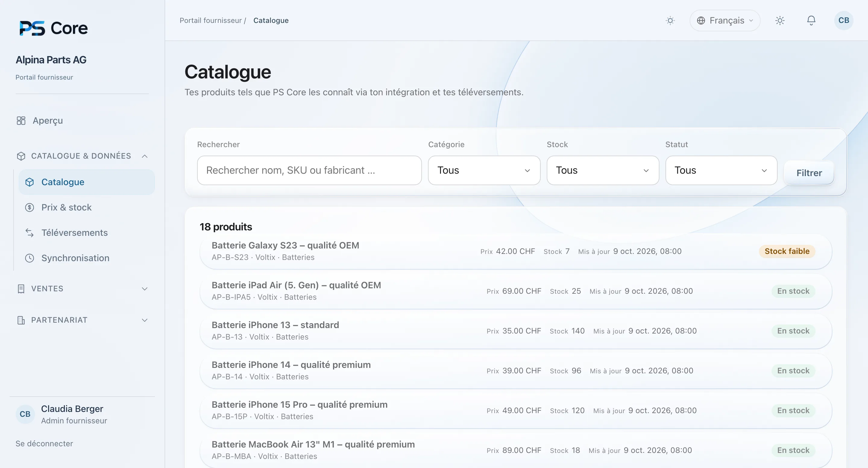This screenshot has width=868, height=468.
Task: Click Se déconnecter to log out
Action: [44, 443]
